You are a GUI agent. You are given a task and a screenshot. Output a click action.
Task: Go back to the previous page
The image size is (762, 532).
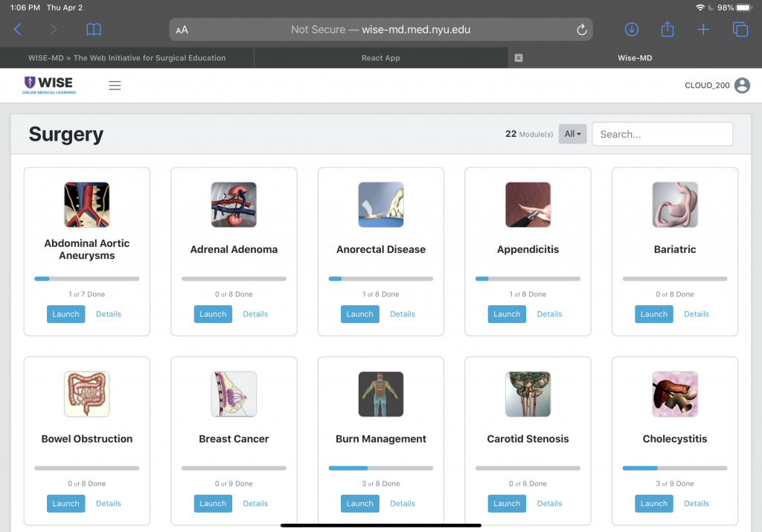click(18, 30)
